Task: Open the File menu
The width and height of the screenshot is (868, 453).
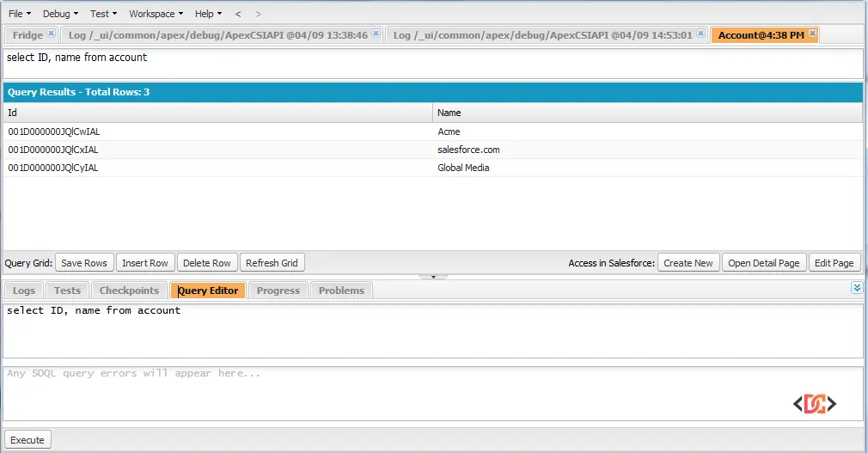Action: [x=20, y=14]
